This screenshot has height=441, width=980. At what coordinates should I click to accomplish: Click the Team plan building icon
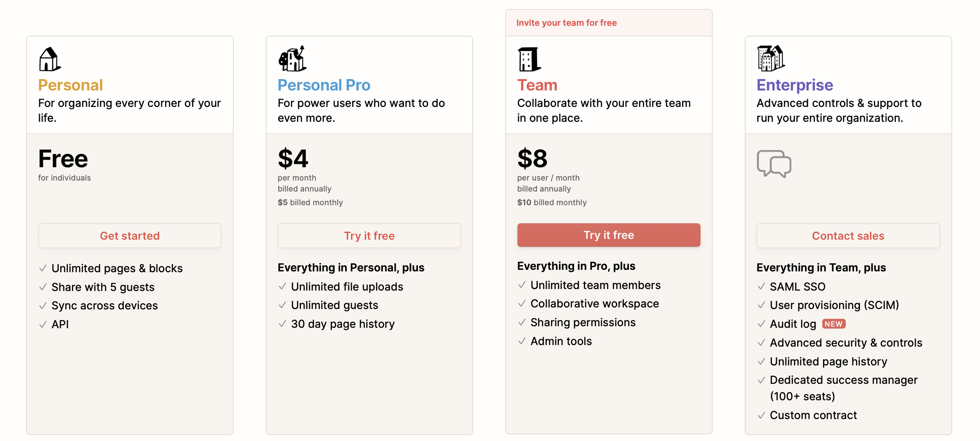[529, 59]
